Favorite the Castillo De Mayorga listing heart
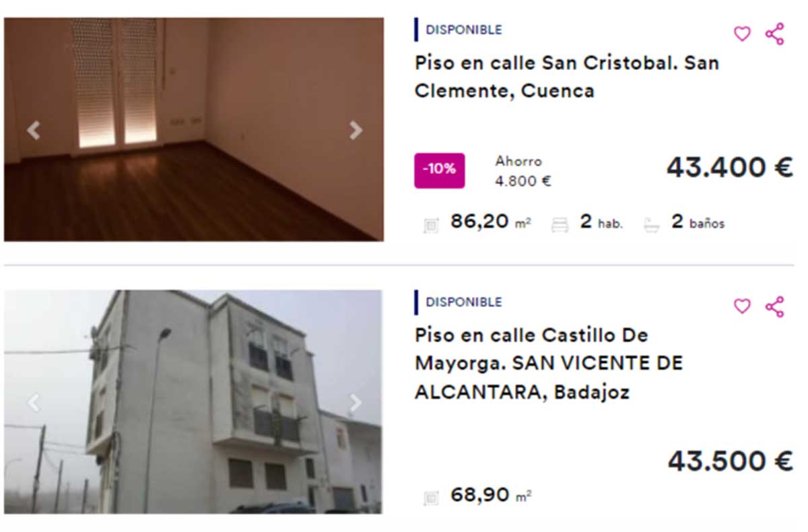 [741, 306]
